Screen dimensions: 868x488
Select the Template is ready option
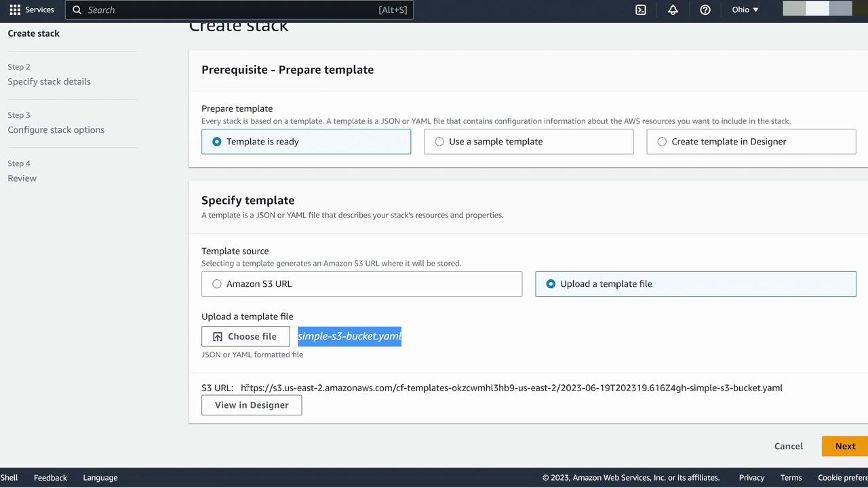[217, 142]
